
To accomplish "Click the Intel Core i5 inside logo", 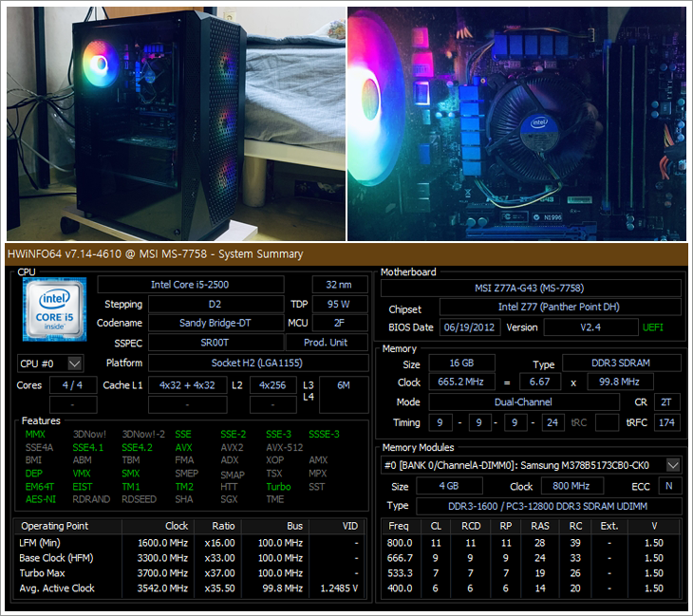I will (x=54, y=309).
